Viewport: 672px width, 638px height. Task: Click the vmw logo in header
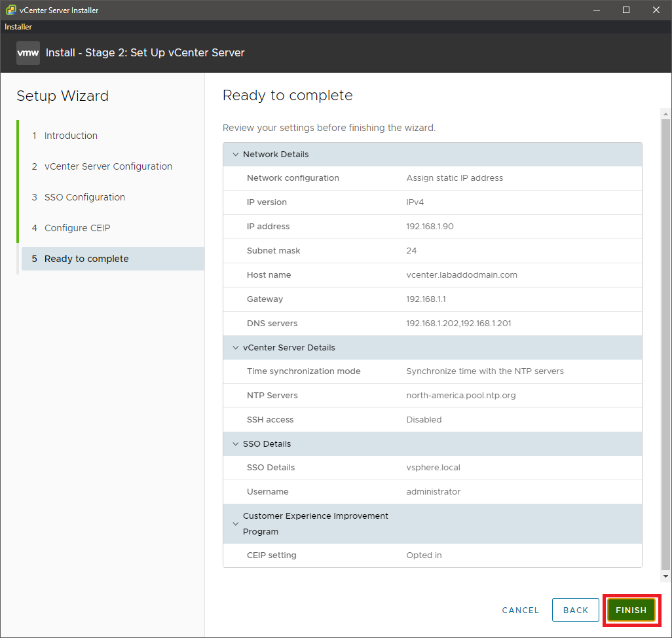[28, 53]
